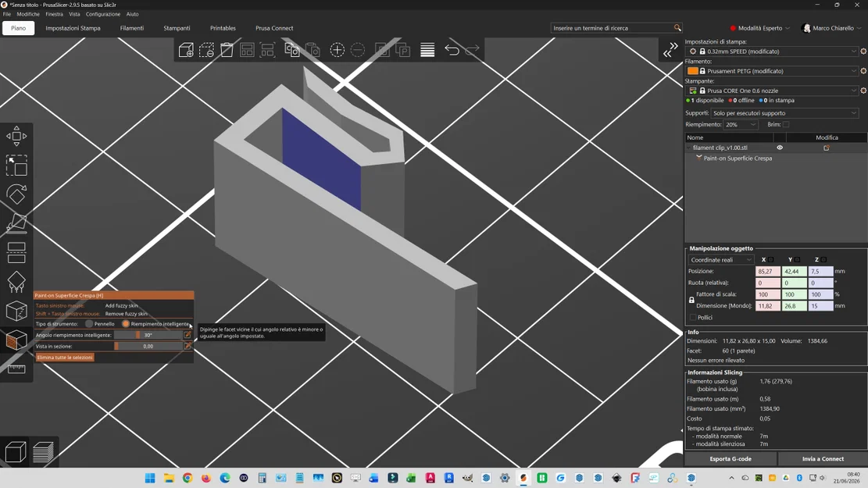Viewport: 868px width, 488px height.
Task: Enable the Brim checkbox
Action: point(786,124)
